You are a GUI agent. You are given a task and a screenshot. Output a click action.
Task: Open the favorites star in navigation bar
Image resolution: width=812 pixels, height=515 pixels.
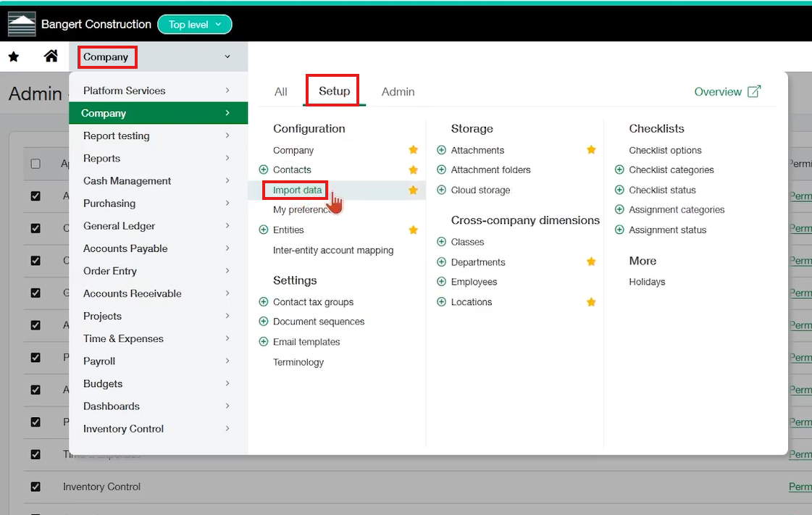tap(14, 56)
